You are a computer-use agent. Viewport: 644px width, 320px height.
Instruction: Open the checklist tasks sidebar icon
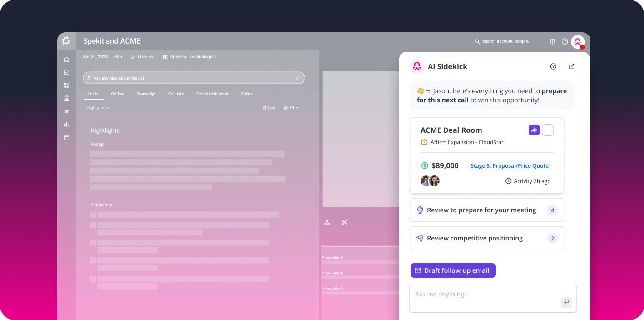click(x=67, y=72)
